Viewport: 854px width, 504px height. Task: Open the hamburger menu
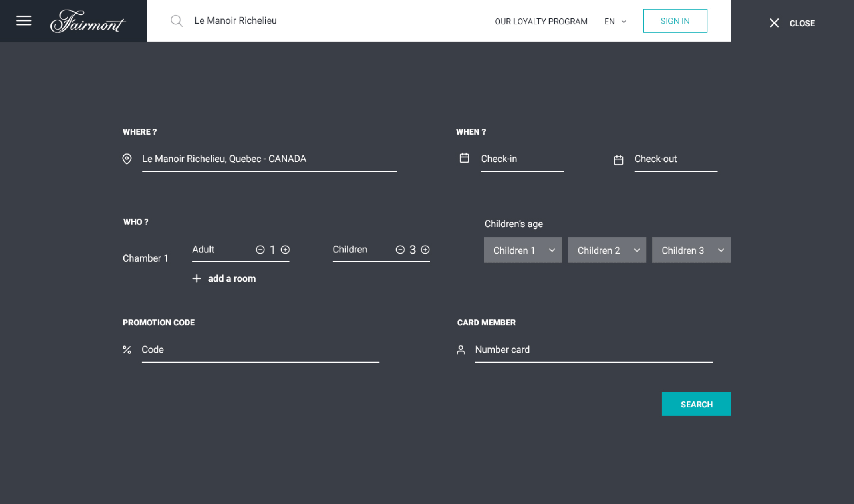pyautogui.click(x=24, y=20)
